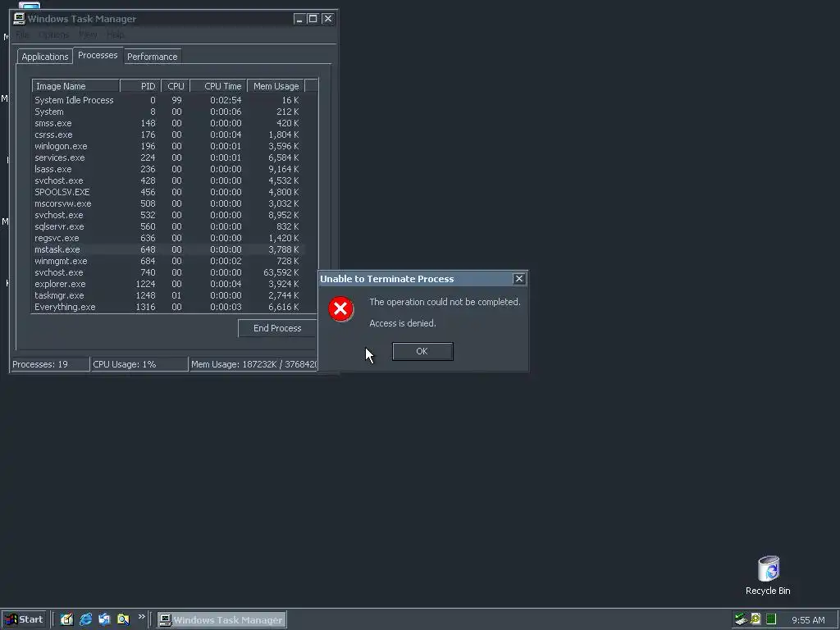Click the first Quick Launch icon next to Start

pos(66,619)
